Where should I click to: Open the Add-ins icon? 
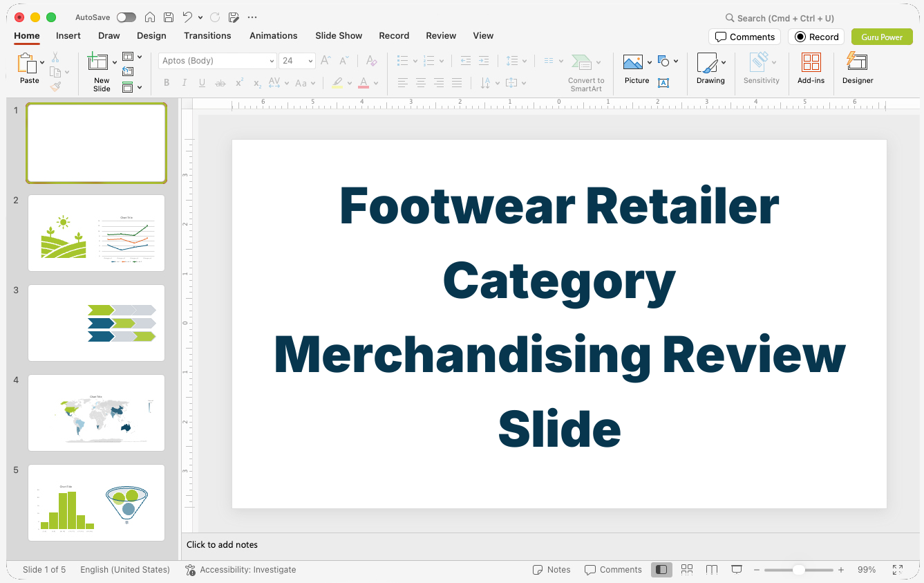point(811,63)
